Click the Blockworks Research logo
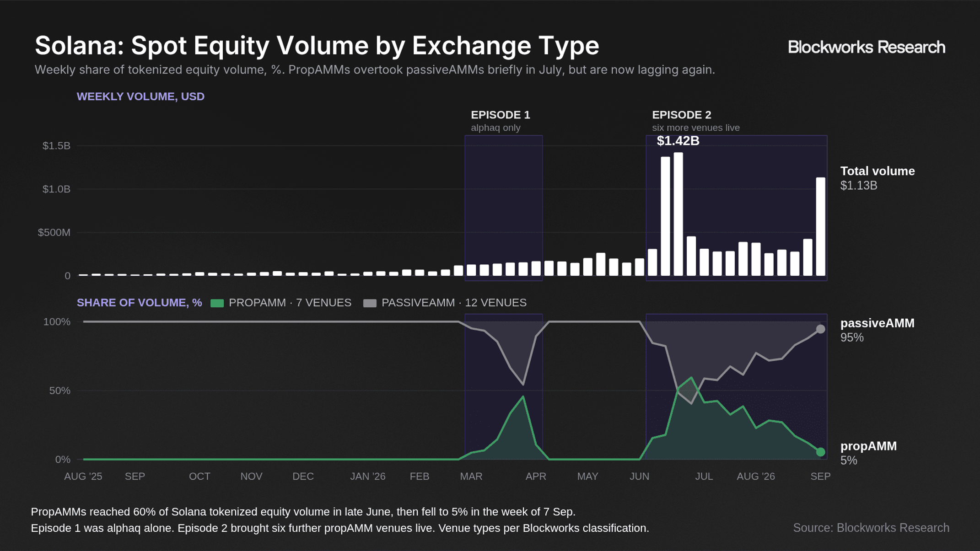980x551 pixels. click(866, 47)
